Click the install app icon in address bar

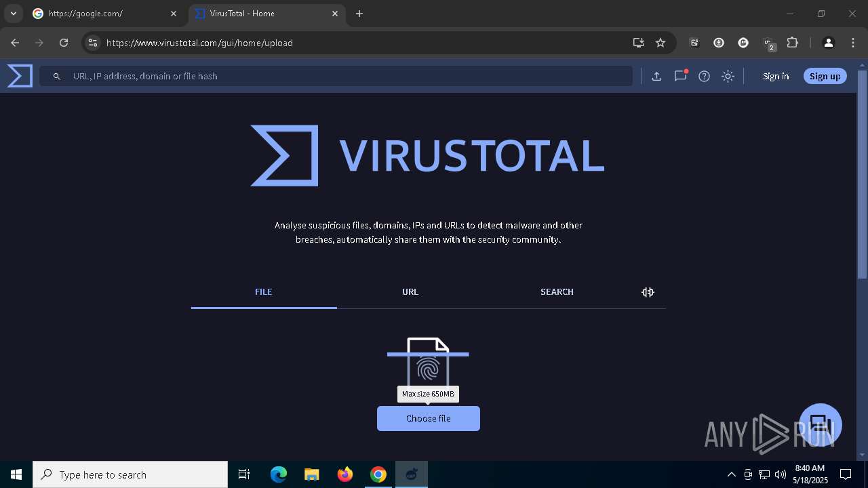point(639,43)
